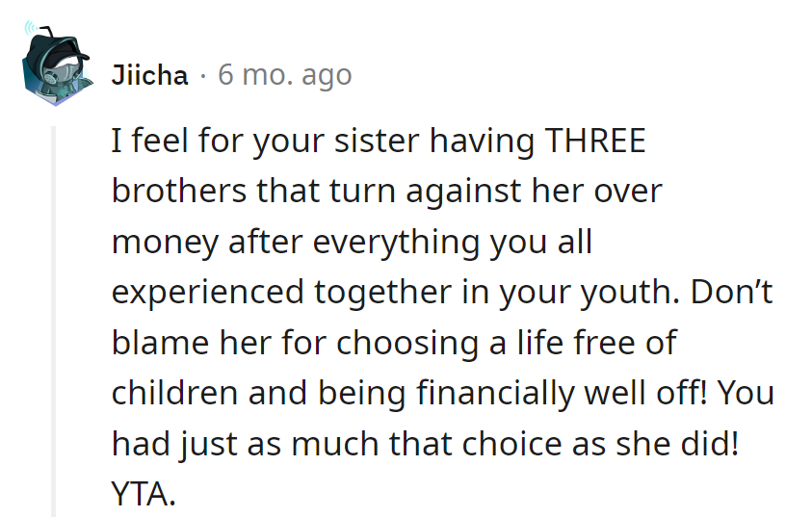Click the line starting 'brothers that turn against'
812x517 pixels.
(x=387, y=191)
